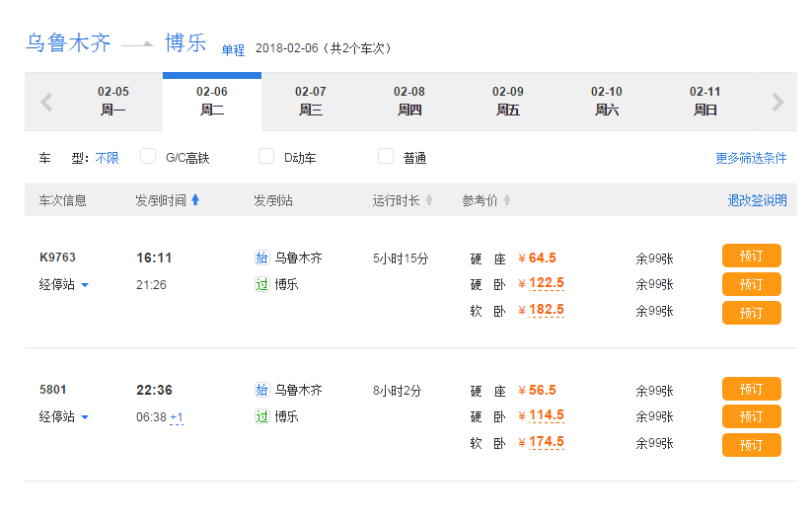Sort by reference price arrow icon
The width and height of the screenshot is (812, 518).
(x=507, y=200)
